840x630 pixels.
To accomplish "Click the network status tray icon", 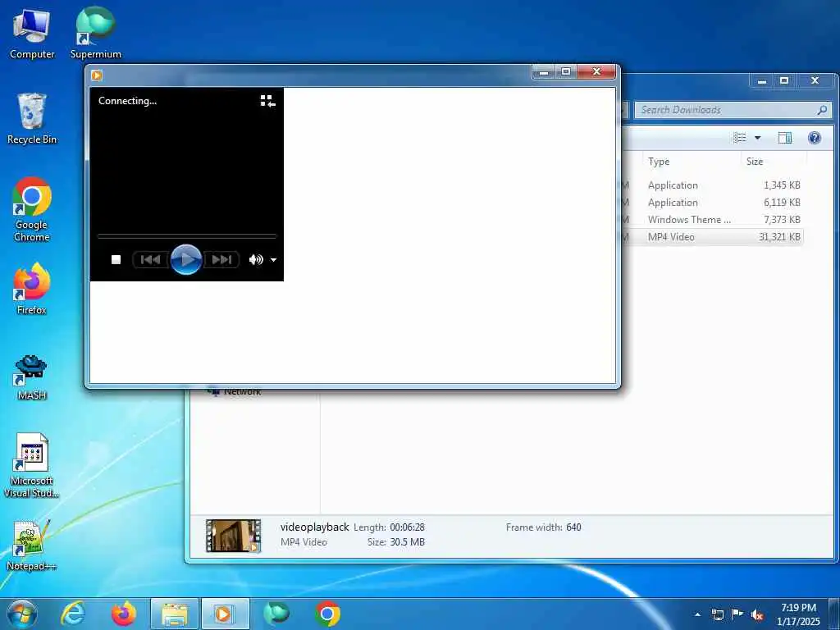I will (717, 614).
